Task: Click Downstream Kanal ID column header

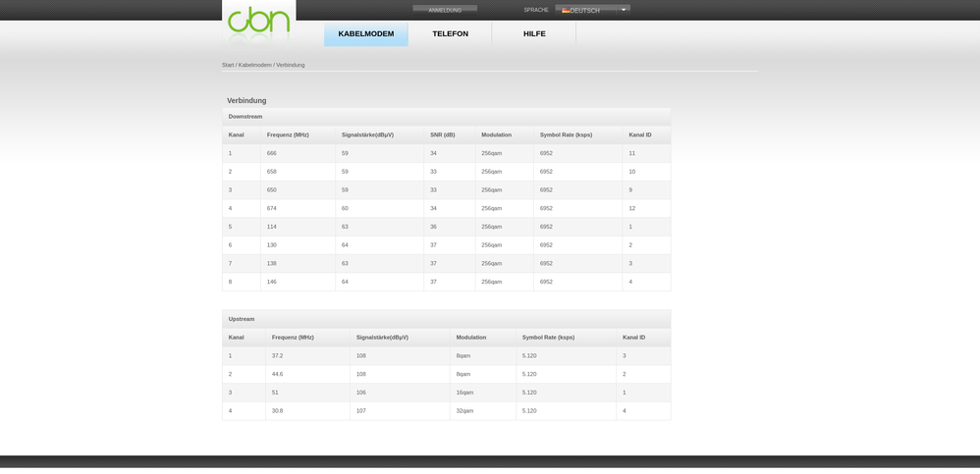Action: 640,134
